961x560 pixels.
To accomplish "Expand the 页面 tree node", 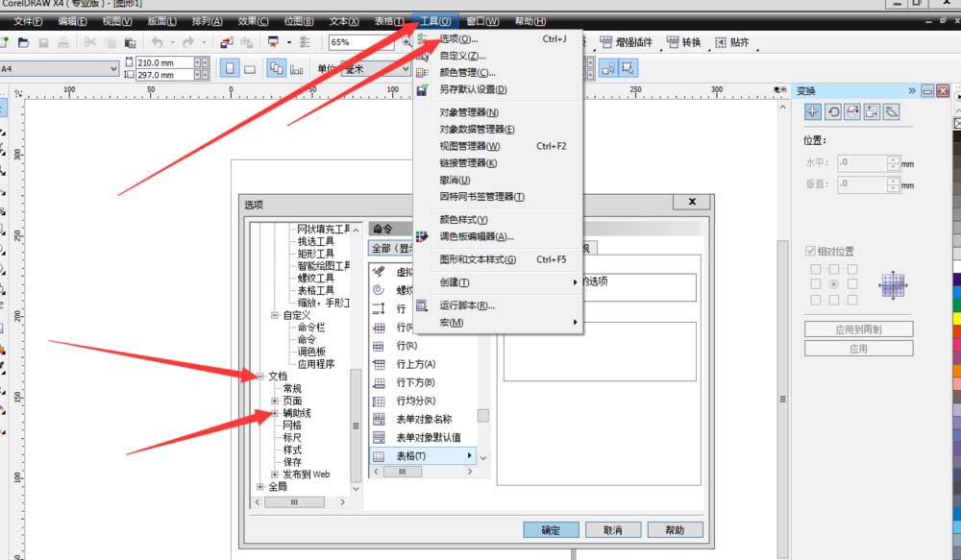I will pyautogui.click(x=275, y=401).
